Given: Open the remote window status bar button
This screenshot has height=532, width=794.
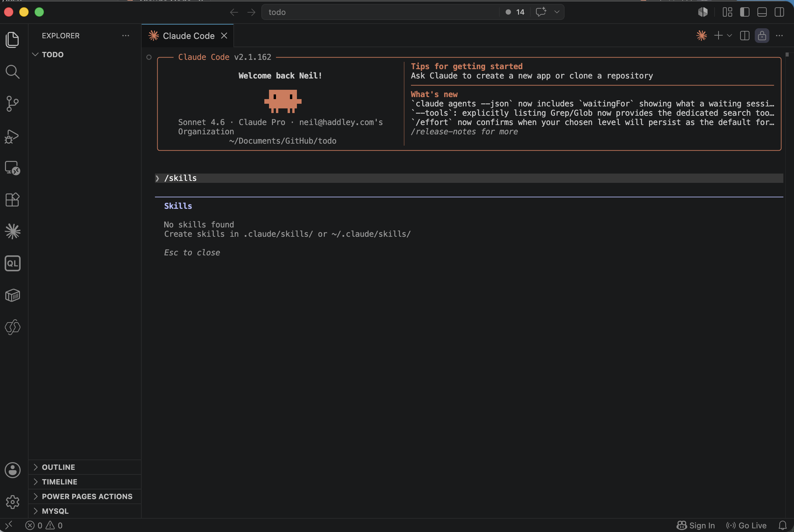Looking at the screenshot, I should point(9,525).
